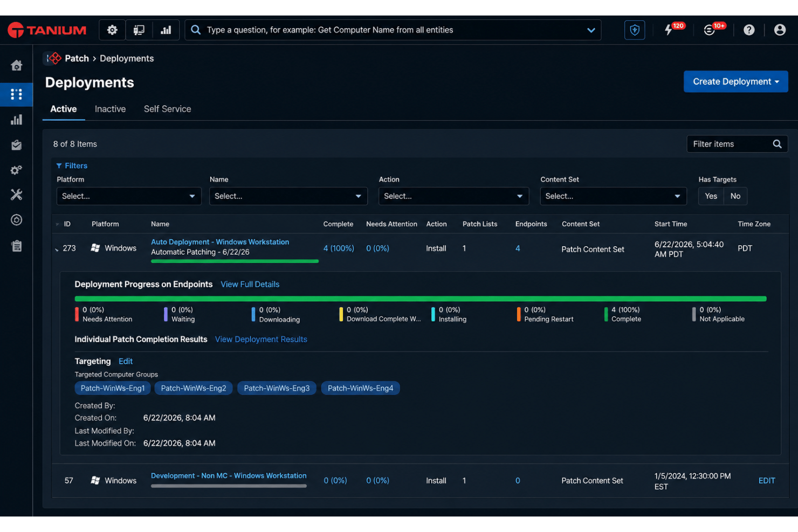Click the Tanium logo
Image resolution: width=798 pixels, height=532 pixels.
point(47,30)
